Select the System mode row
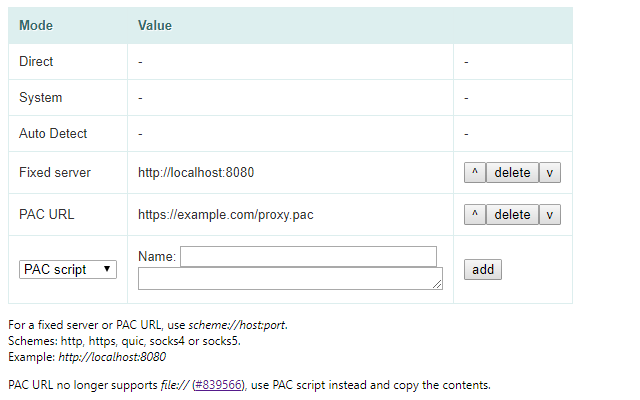Image resolution: width=640 pixels, height=400 pixels. (x=290, y=98)
